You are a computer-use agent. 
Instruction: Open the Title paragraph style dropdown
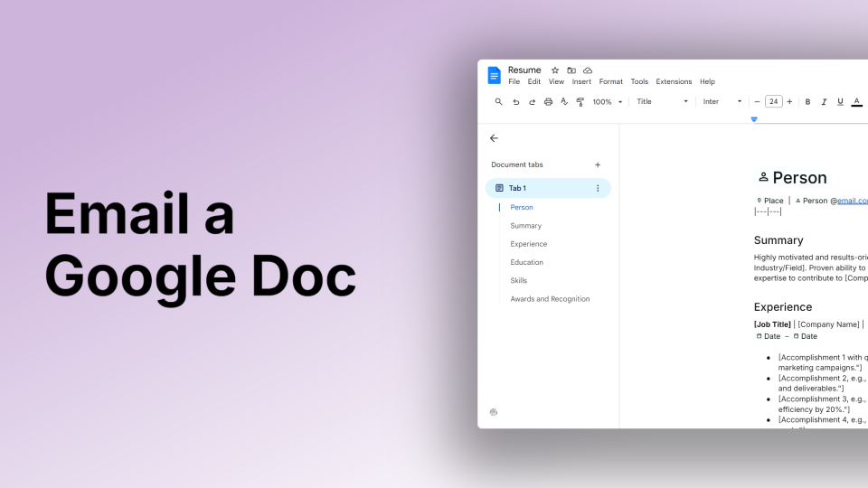662,102
